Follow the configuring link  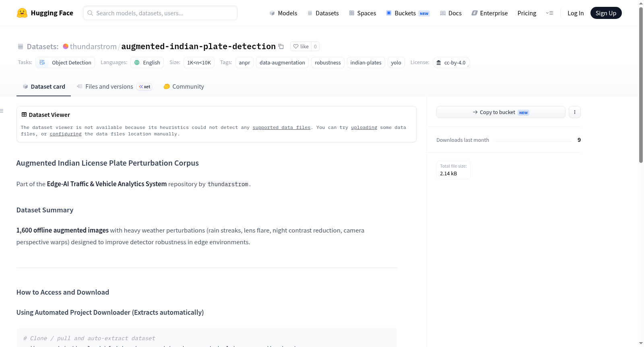click(66, 134)
